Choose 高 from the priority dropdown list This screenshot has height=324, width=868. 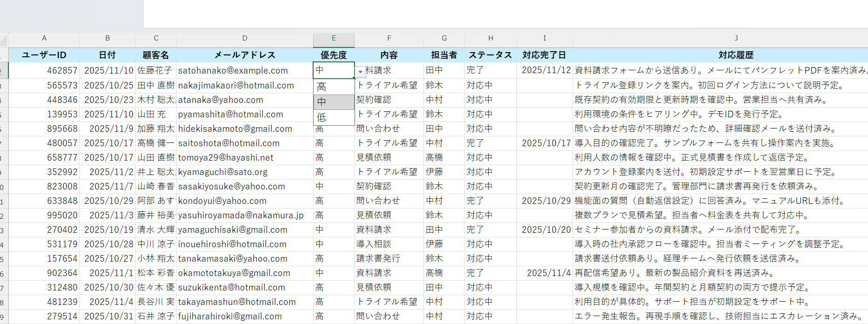tap(334, 87)
